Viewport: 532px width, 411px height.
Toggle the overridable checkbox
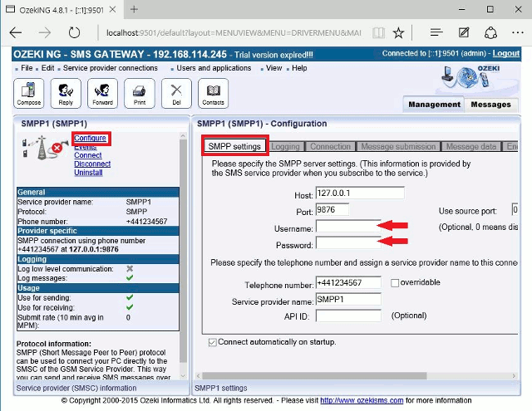[x=395, y=283]
